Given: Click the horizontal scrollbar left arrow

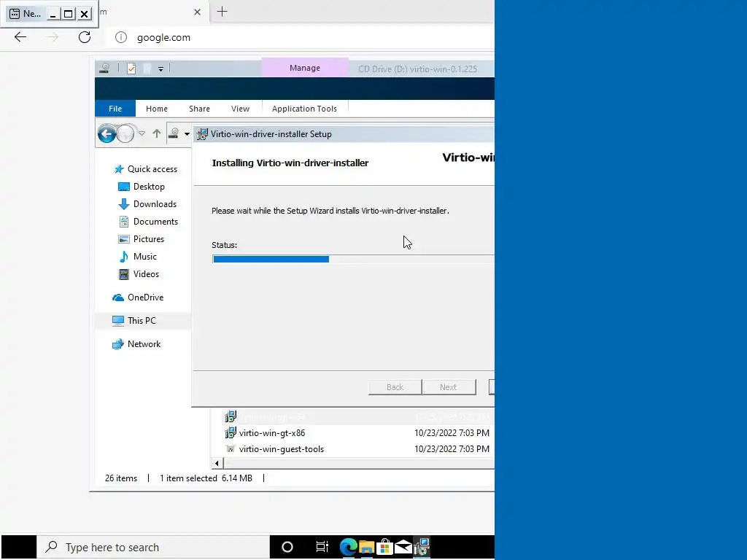Looking at the screenshot, I should 217,463.
